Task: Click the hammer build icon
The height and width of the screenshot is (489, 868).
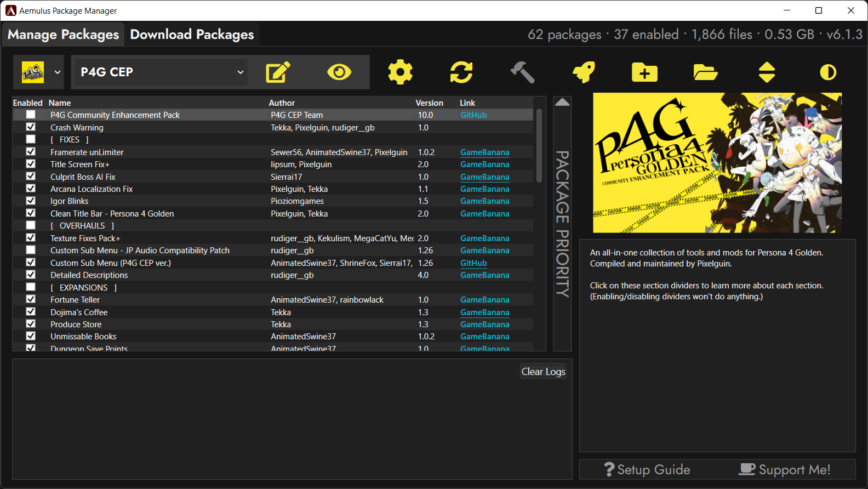Action: 522,72
